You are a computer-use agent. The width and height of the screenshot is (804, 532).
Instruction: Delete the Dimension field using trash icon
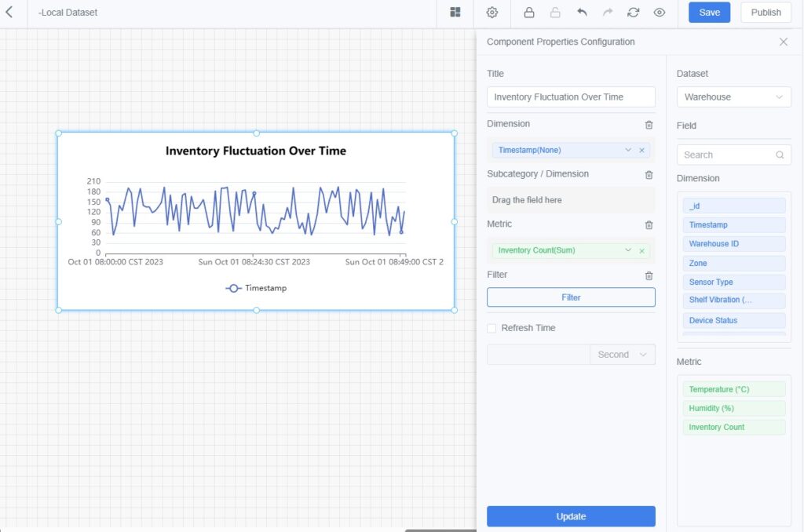(x=649, y=125)
